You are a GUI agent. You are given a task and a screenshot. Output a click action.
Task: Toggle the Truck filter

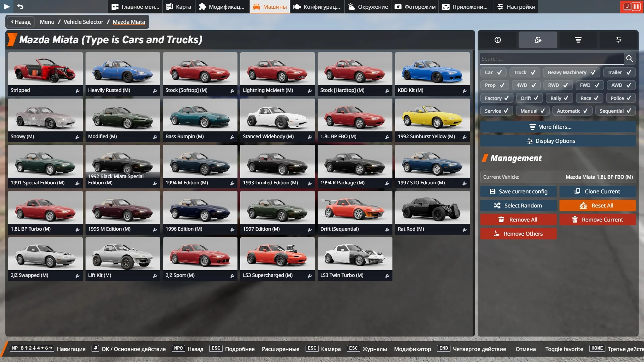[525, 72]
